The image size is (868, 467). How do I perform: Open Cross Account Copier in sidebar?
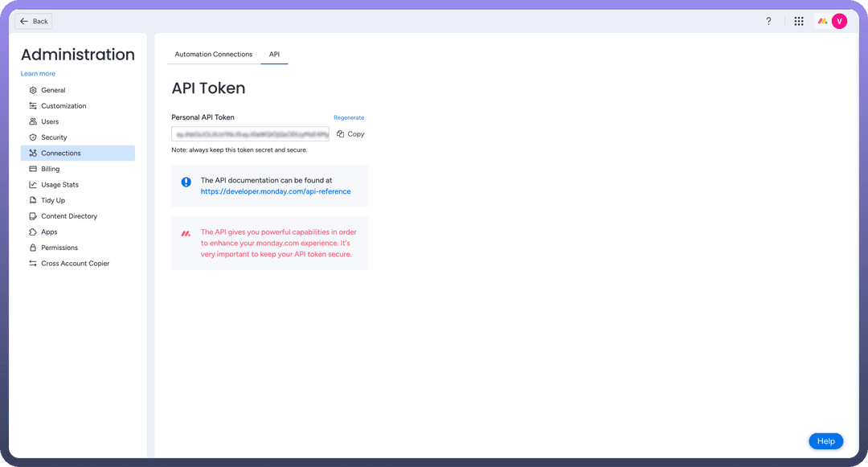pos(75,264)
